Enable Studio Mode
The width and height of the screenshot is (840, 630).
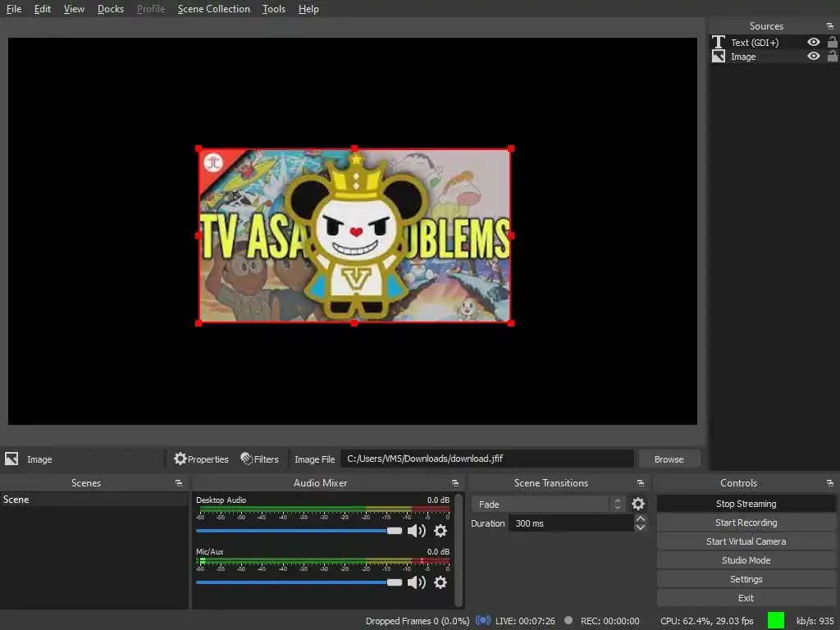(x=746, y=559)
